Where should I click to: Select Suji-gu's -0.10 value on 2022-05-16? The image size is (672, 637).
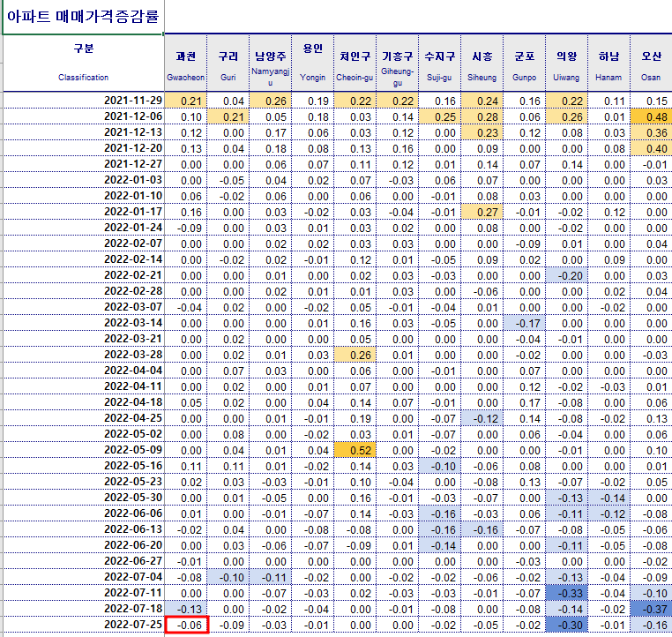pyautogui.click(x=440, y=465)
